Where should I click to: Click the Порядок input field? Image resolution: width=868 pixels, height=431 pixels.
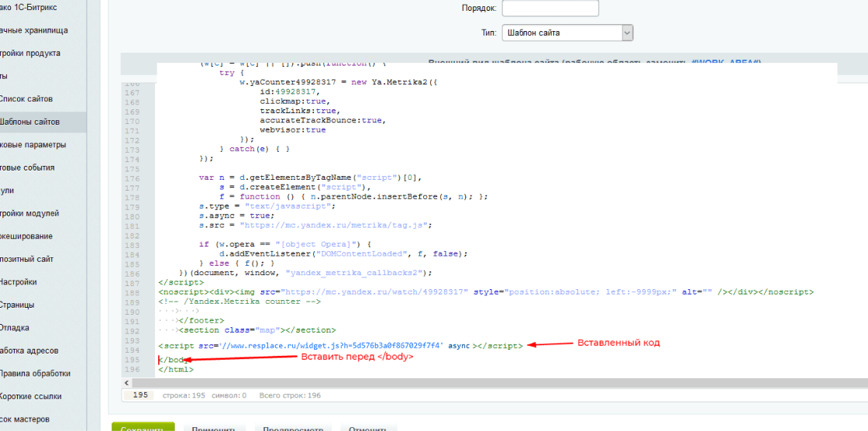[x=550, y=9]
